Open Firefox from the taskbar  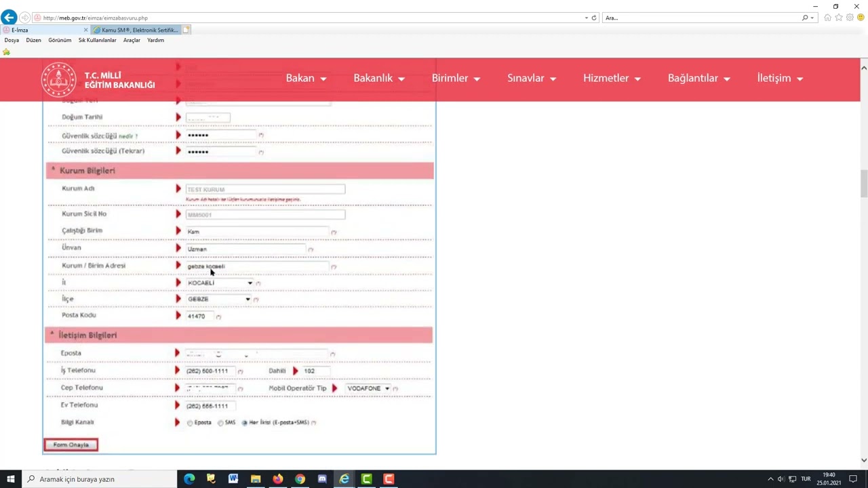pos(278,479)
